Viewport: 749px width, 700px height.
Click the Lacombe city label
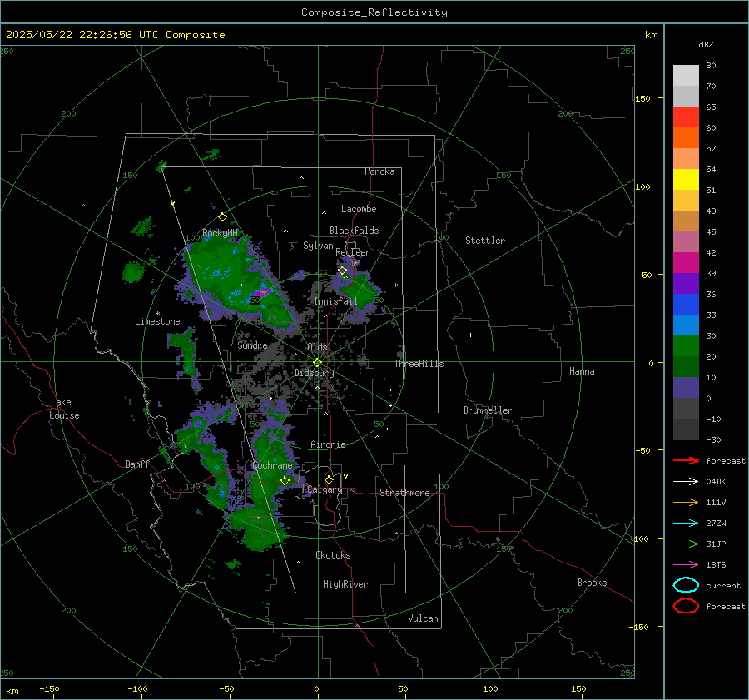click(359, 209)
